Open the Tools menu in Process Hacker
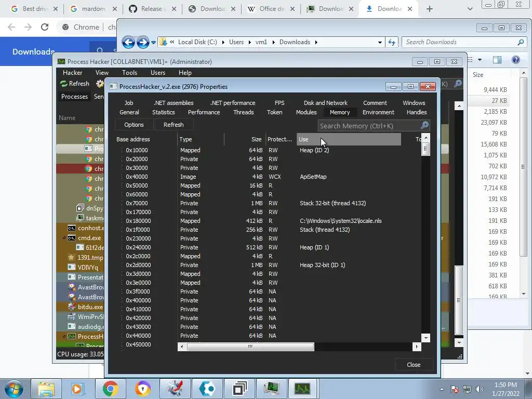Screen dimensions: 532x399 tap(129, 73)
